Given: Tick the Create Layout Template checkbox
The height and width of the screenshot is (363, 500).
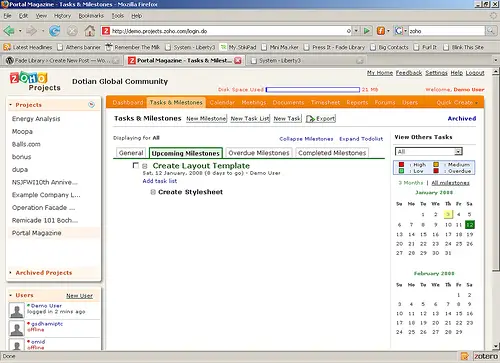Looking at the screenshot, I should click(x=135, y=165).
